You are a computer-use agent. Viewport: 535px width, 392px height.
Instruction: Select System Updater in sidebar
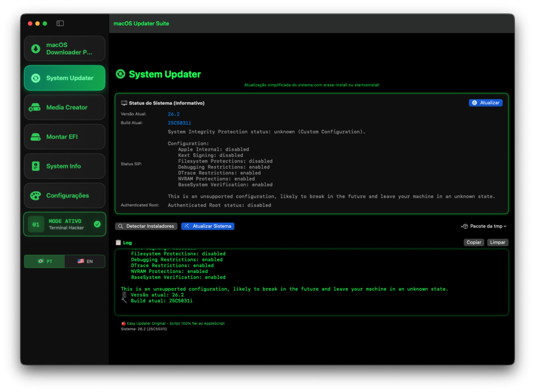pyautogui.click(x=65, y=78)
